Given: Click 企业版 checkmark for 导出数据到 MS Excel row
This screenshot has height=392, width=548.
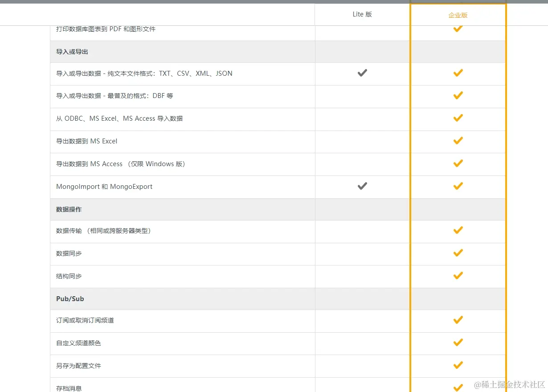Looking at the screenshot, I should tap(458, 141).
